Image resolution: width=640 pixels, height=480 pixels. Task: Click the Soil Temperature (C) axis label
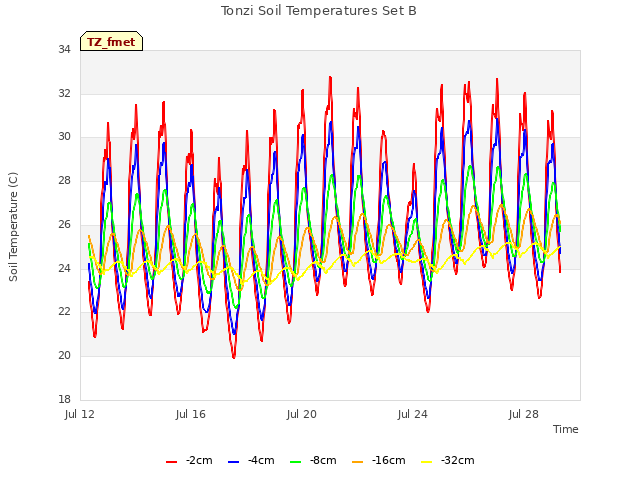click(13, 227)
